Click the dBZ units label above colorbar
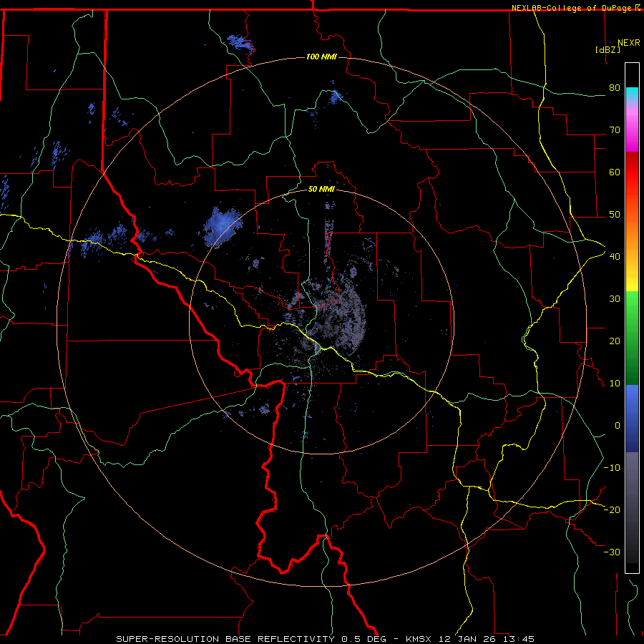The height and width of the screenshot is (644, 644). tap(608, 49)
